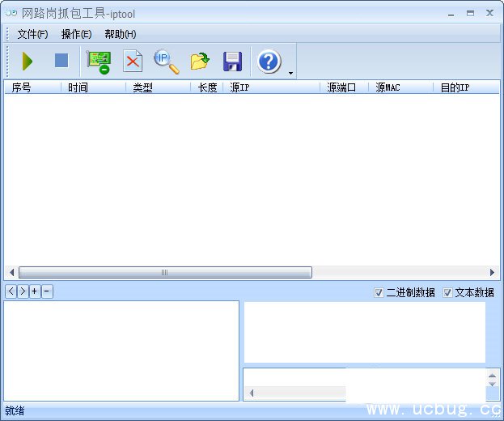
Task: Expand the toolbar options dropdown arrow
Action: 290,74
